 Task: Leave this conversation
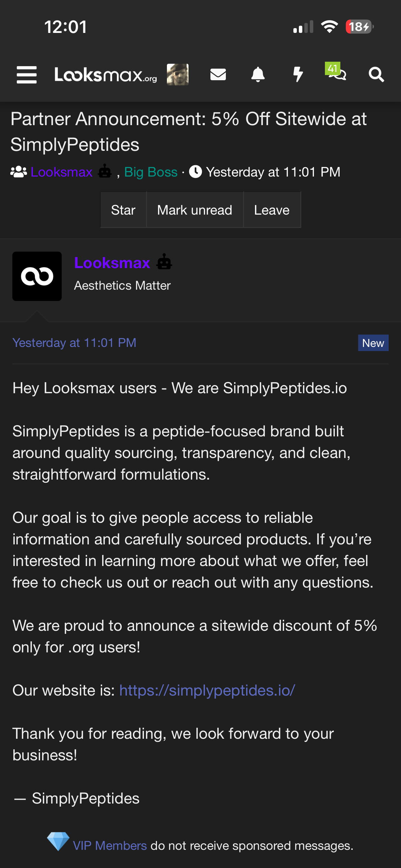[272, 210]
